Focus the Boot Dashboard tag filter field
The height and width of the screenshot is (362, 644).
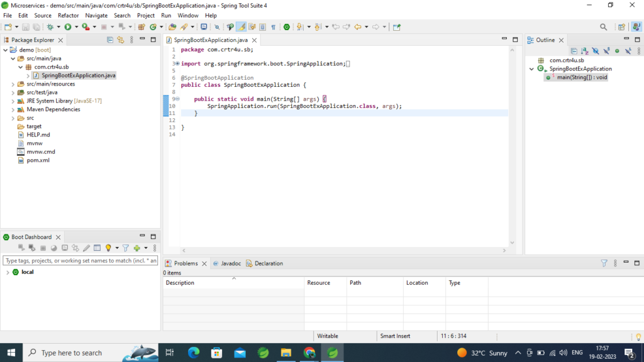coord(80,261)
